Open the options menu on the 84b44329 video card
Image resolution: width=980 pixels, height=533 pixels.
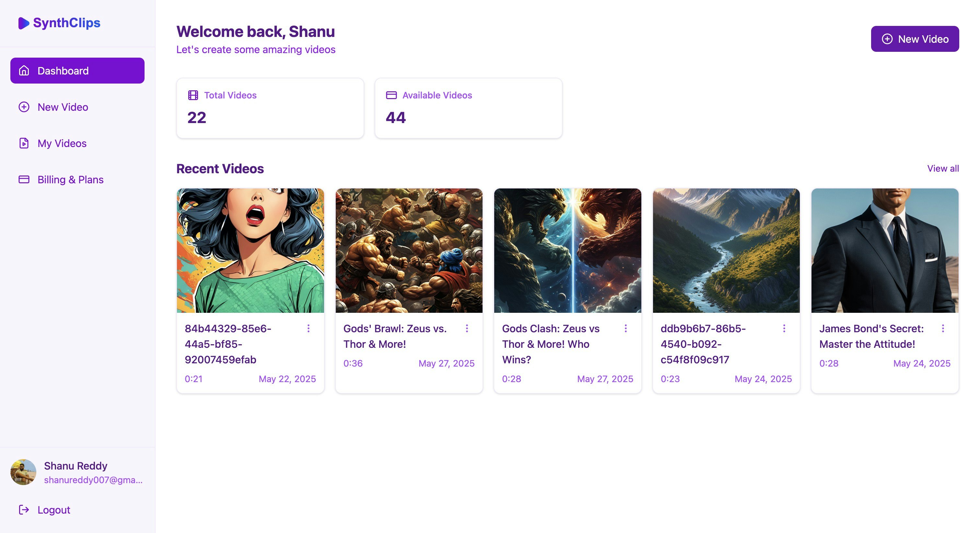tap(308, 328)
